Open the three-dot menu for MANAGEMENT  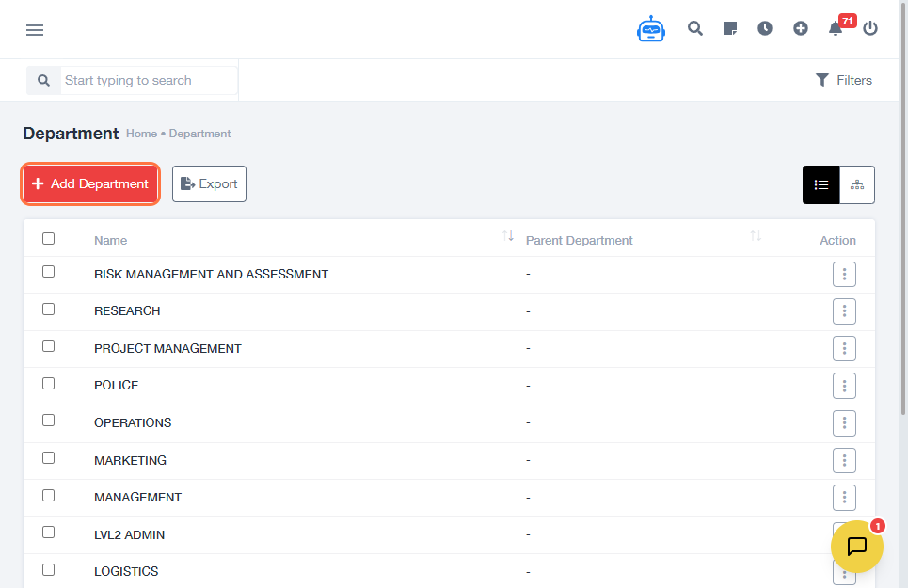click(x=844, y=498)
